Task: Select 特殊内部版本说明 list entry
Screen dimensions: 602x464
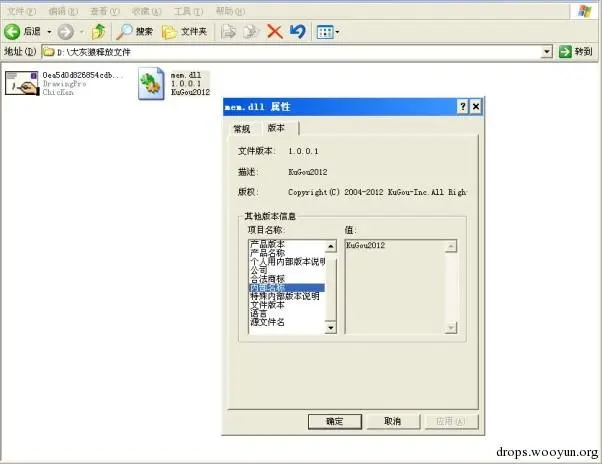Action: tap(284, 296)
